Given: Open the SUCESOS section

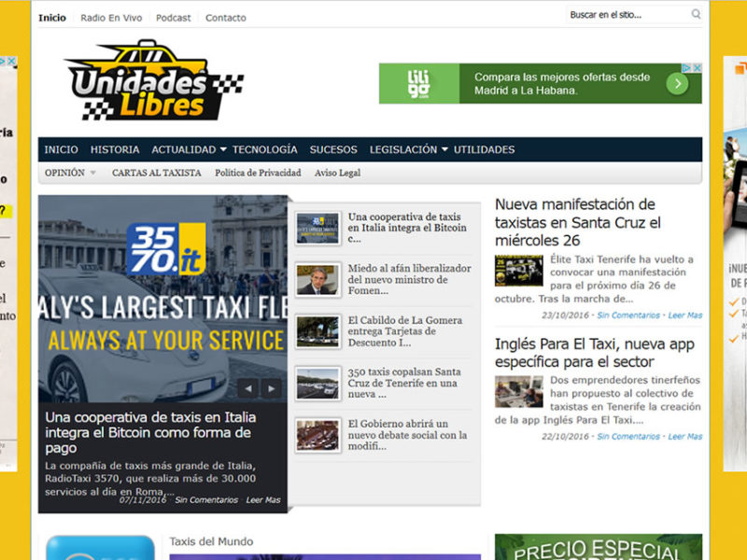Looking at the screenshot, I should 333,149.
